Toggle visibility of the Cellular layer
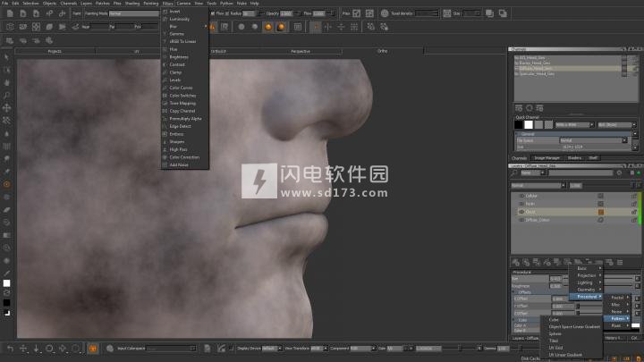Viewport: 644px width, 362px height. pos(521,196)
